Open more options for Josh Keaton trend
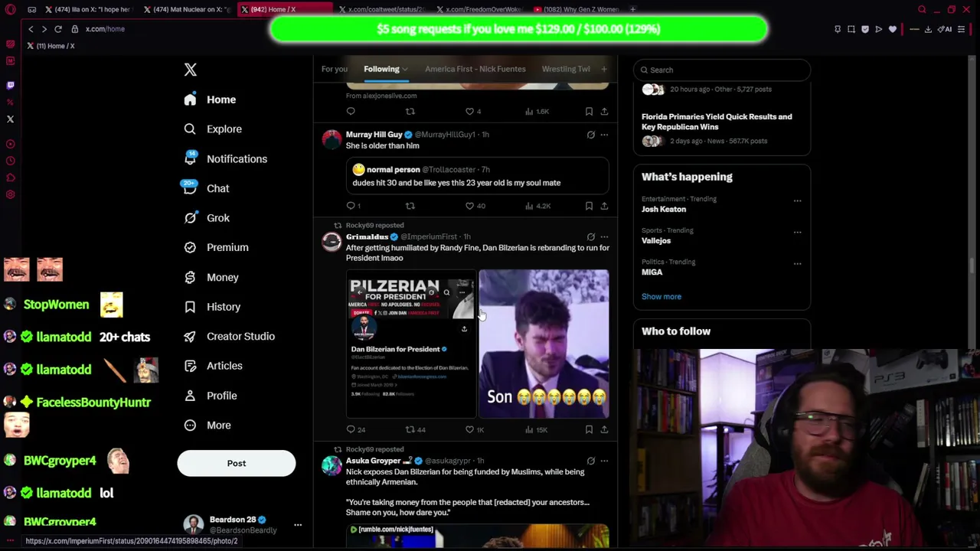 [797, 201]
